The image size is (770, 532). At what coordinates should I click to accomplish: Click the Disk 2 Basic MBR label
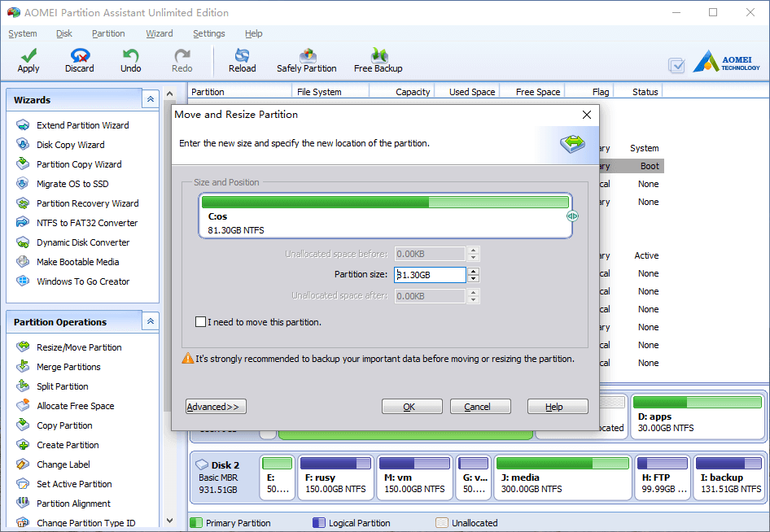click(218, 477)
